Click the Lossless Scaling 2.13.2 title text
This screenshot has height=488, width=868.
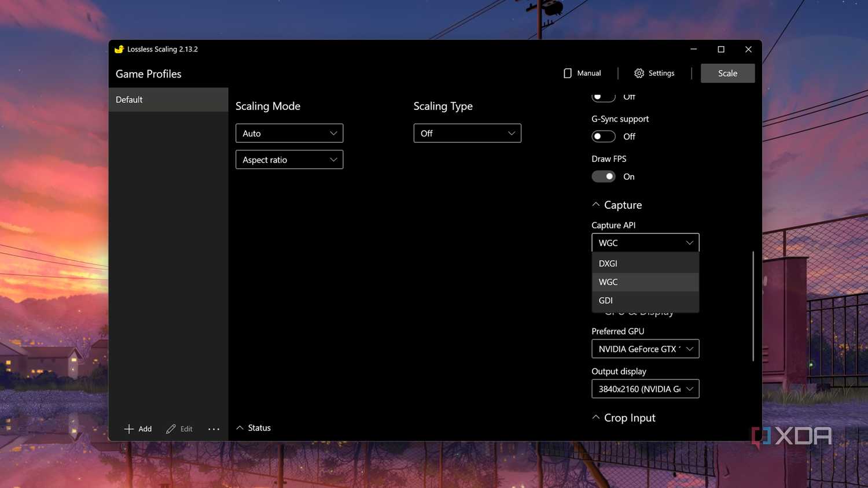point(163,49)
